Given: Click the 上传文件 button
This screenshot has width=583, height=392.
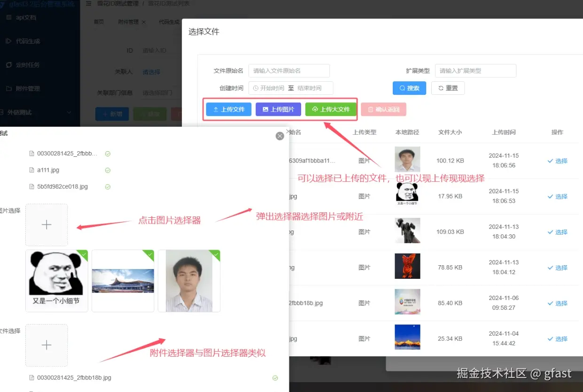Looking at the screenshot, I should (x=229, y=109).
